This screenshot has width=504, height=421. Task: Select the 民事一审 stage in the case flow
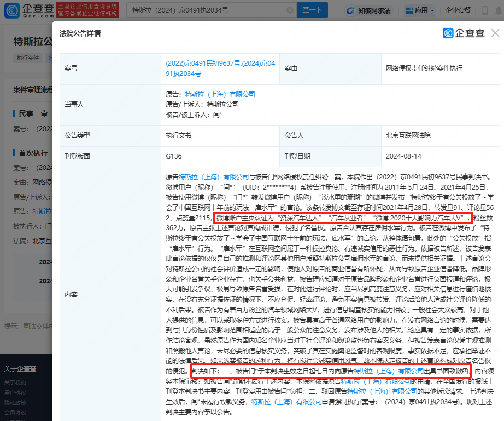pos(33,114)
